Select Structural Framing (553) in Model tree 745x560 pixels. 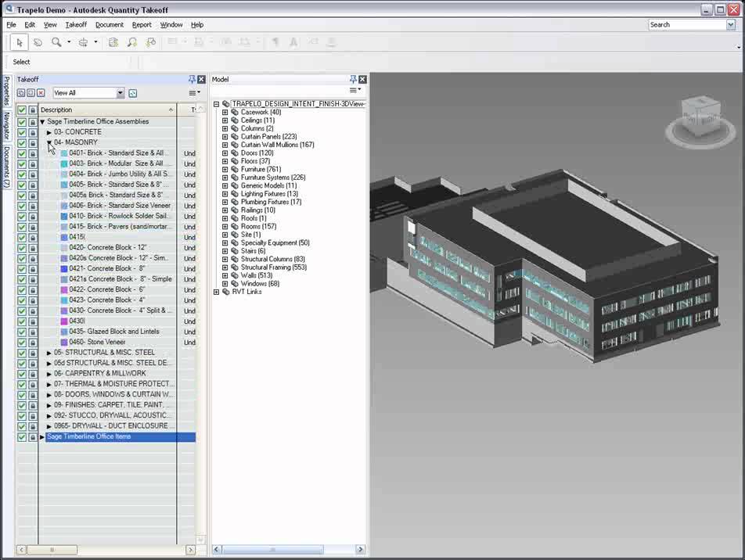(x=274, y=267)
